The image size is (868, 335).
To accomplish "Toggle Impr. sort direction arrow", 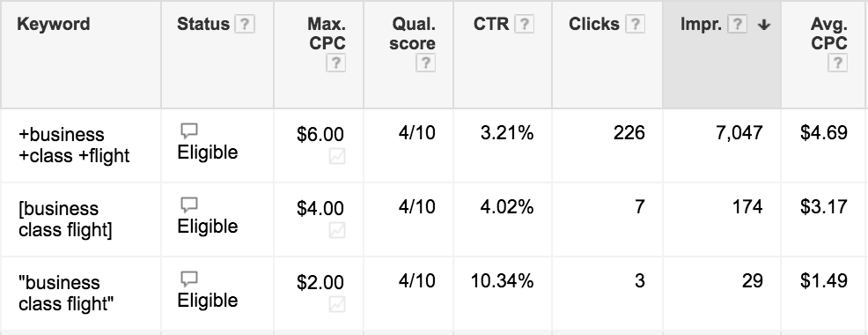I will (x=764, y=25).
